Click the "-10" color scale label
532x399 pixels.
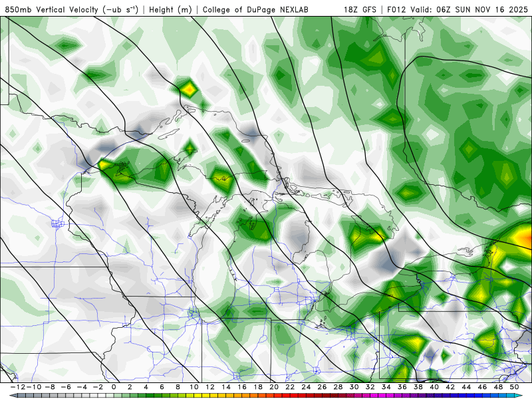coord(34,387)
